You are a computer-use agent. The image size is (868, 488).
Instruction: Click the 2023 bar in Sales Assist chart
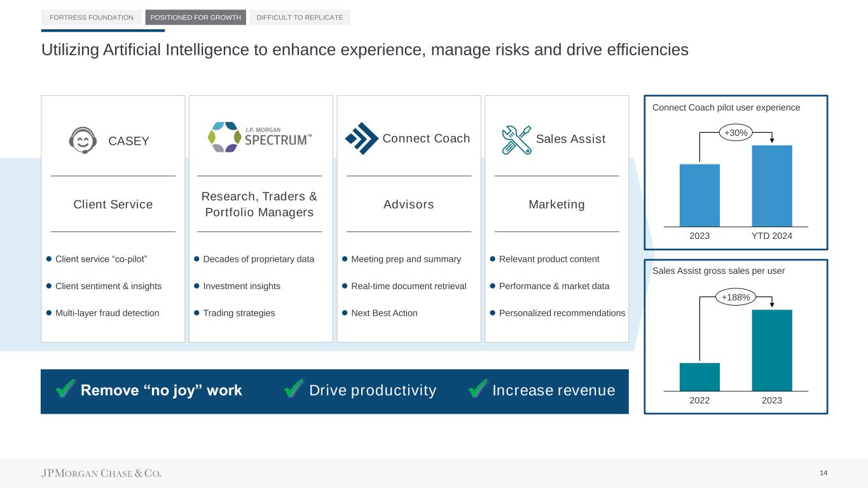772,350
